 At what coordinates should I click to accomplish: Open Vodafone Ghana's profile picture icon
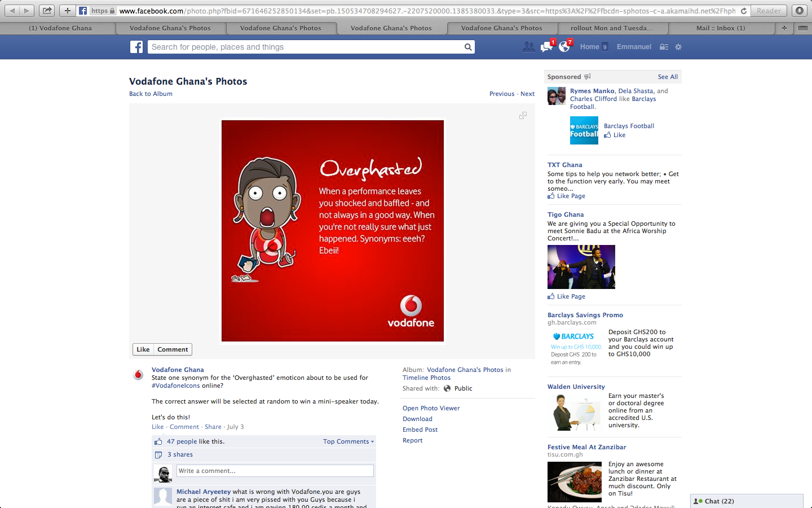138,375
